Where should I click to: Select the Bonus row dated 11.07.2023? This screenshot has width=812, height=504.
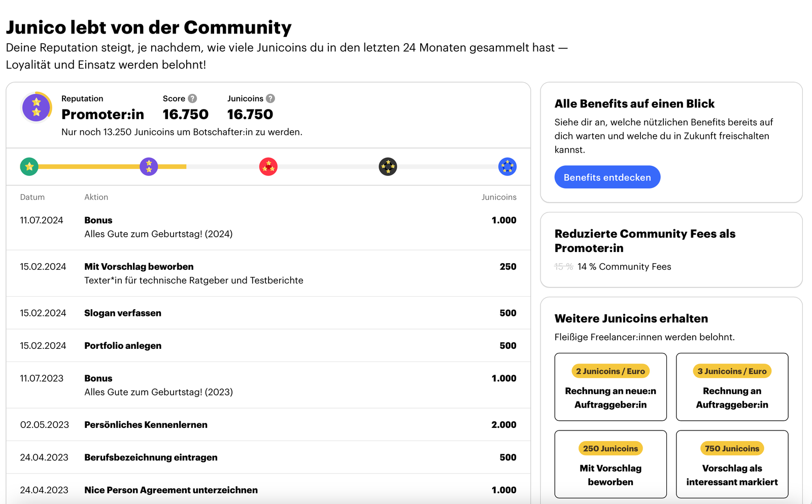[x=268, y=385]
